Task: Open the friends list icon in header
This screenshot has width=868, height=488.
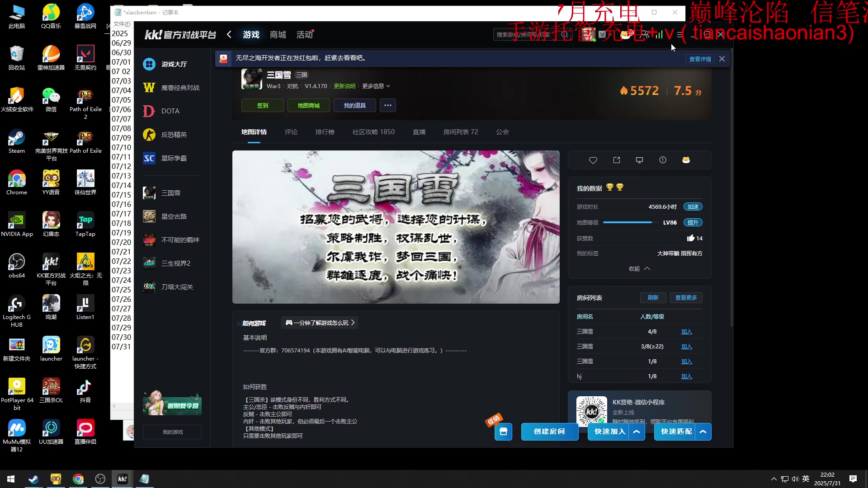Action: point(645,34)
